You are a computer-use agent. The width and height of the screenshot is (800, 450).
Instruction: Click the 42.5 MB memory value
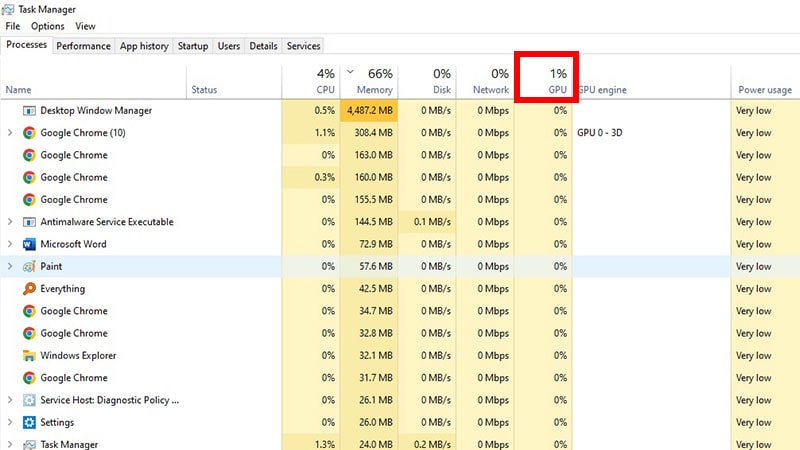point(376,289)
